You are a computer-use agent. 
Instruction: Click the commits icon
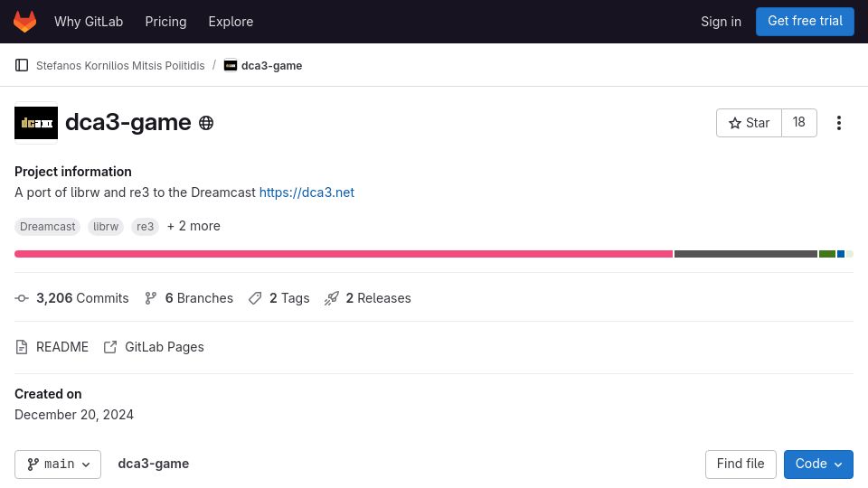click(22, 298)
